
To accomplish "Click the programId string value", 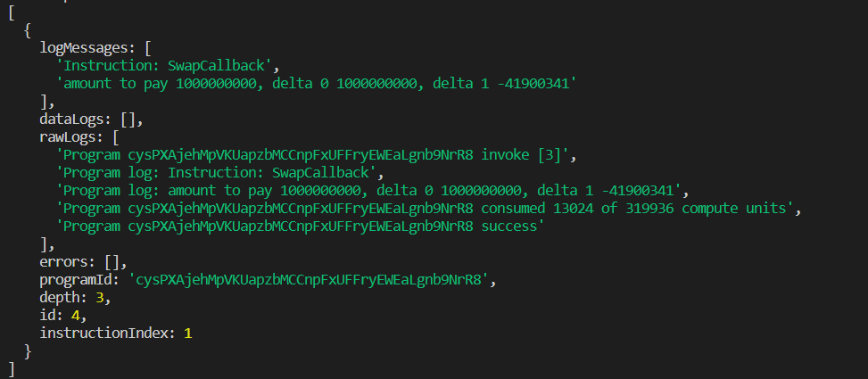I will coord(312,279).
